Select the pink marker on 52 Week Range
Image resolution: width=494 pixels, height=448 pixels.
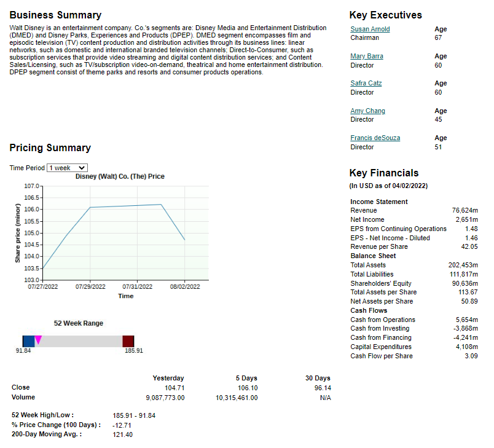coord(38,340)
